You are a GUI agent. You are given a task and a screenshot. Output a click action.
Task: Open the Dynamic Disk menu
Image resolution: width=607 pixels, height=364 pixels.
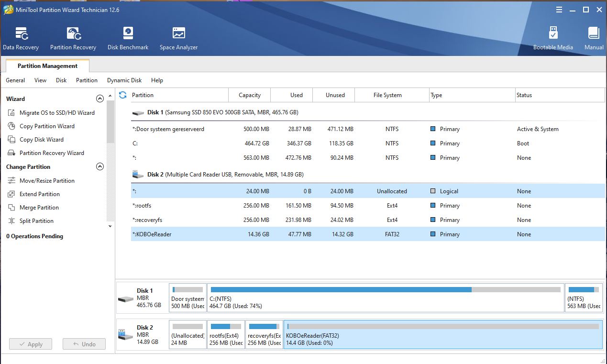point(124,80)
